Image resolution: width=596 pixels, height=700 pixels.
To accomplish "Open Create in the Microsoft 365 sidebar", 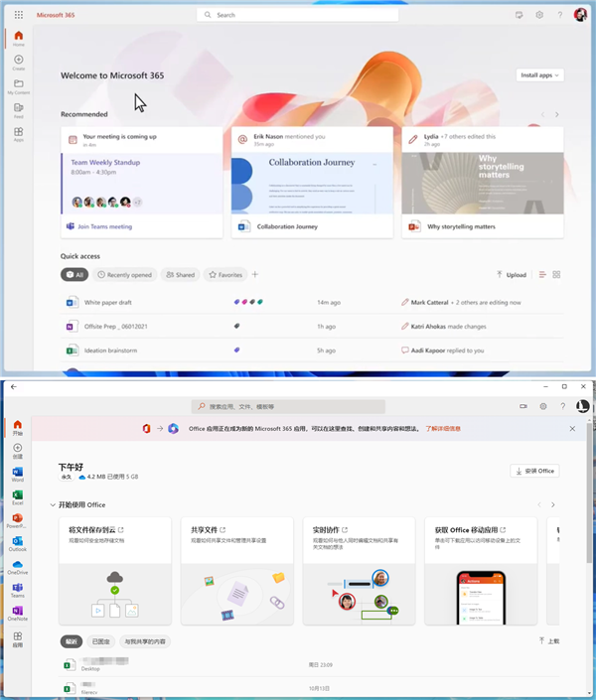I will point(18,63).
